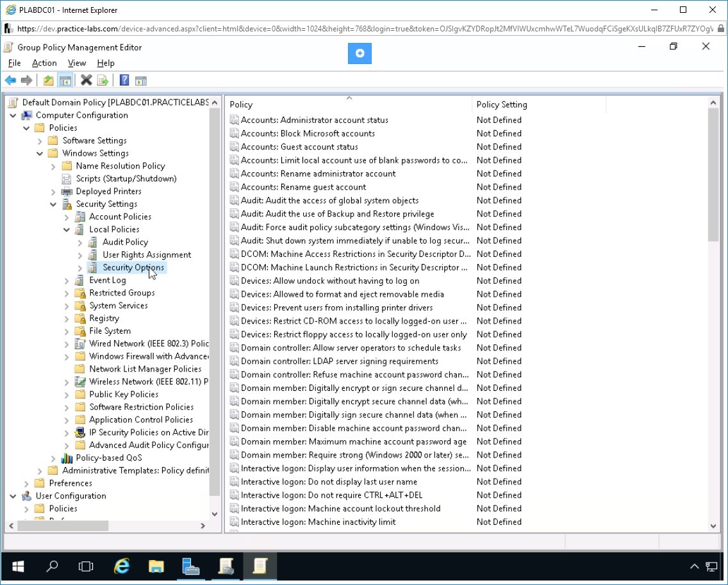Screen dimensions: 728x585
Task: Open the Help menu
Action: click(x=105, y=63)
